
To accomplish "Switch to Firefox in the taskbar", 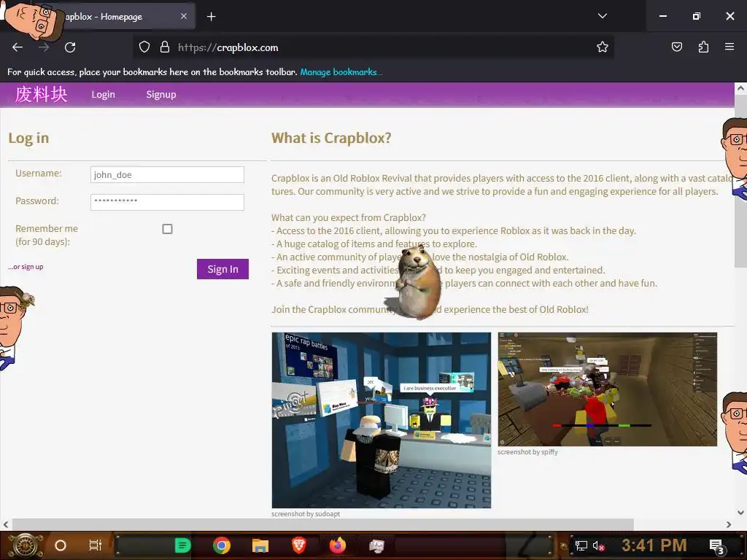I will pyautogui.click(x=338, y=545).
